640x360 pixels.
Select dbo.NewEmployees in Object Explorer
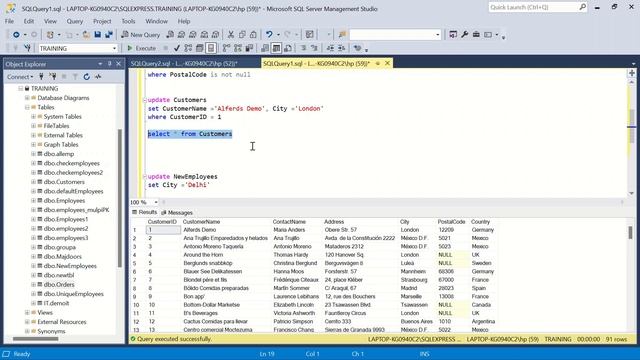[70, 266]
